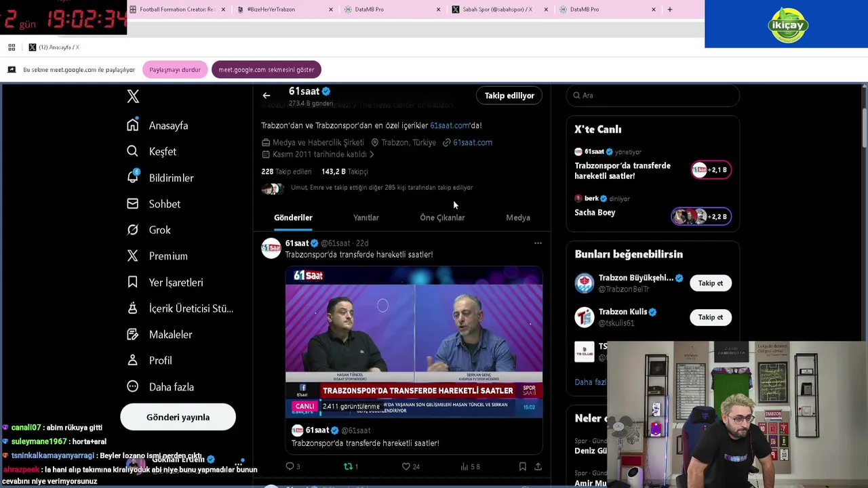Click the X logo in the sidebar
868x488 pixels.
[x=133, y=96]
